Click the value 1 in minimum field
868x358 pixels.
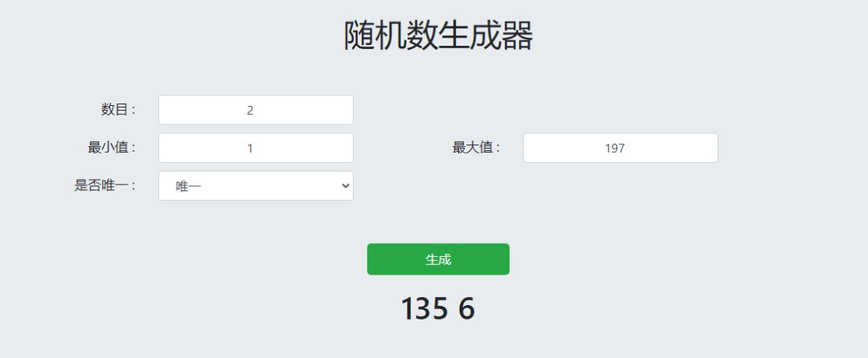250,148
